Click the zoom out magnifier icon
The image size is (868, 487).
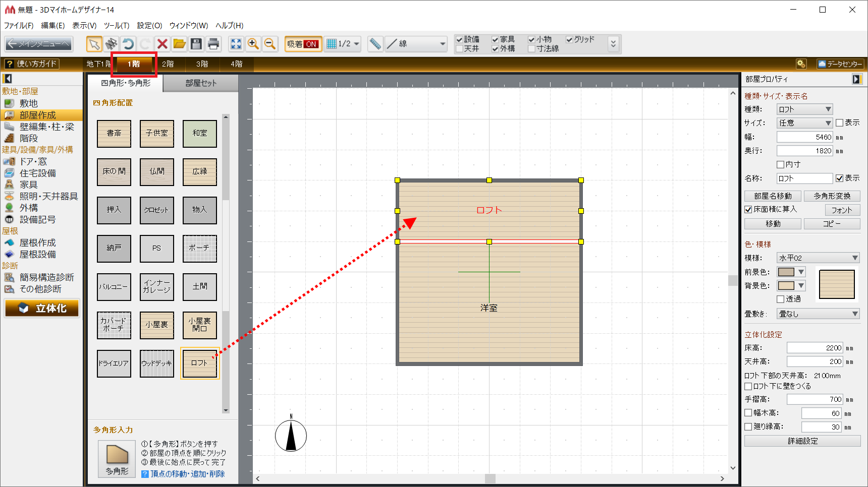pyautogui.click(x=270, y=44)
